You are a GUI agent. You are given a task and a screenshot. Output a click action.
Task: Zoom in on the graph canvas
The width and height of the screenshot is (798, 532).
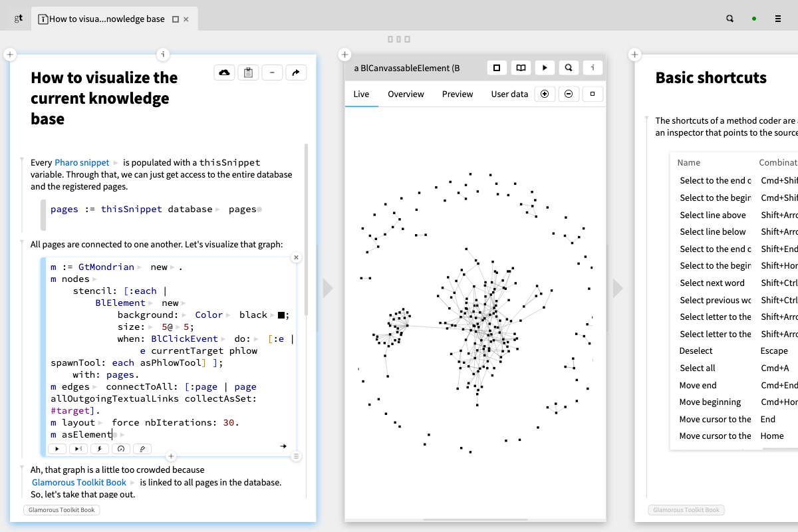(x=545, y=94)
